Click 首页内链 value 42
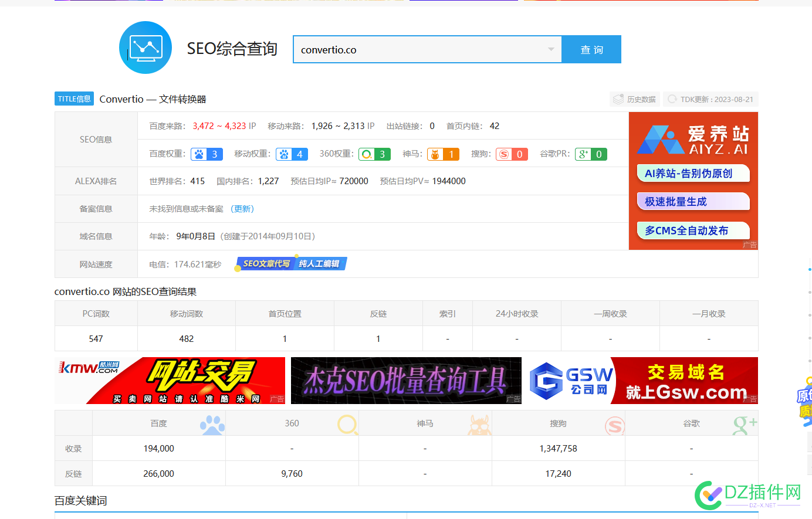The height and width of the screenshot is (519, 812). pos(495,126)
